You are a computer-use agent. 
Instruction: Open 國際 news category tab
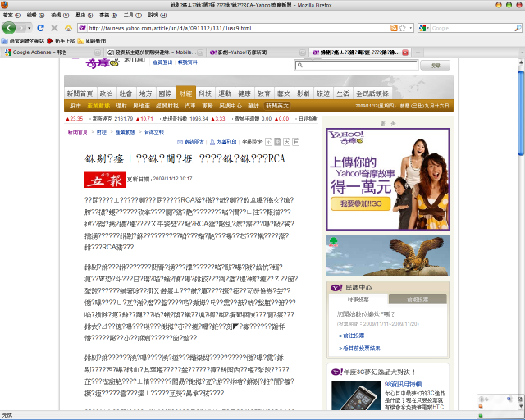[x=165, y=94]
